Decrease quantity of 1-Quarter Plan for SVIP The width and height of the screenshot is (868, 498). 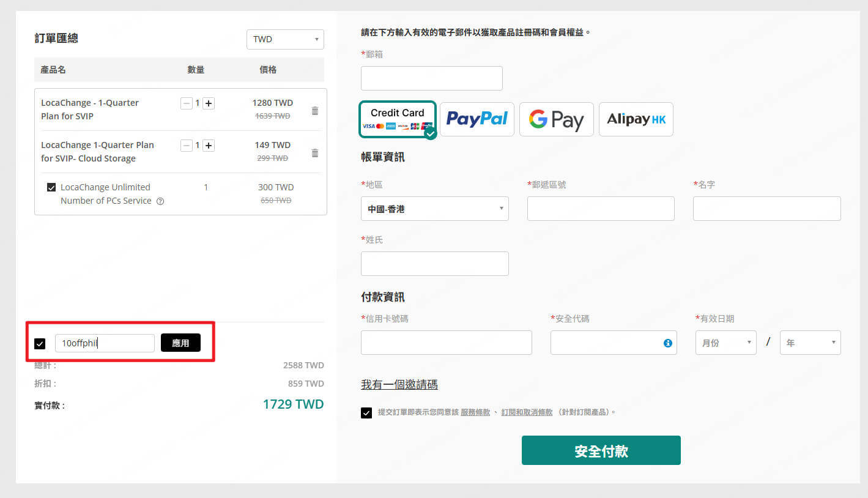186,103
